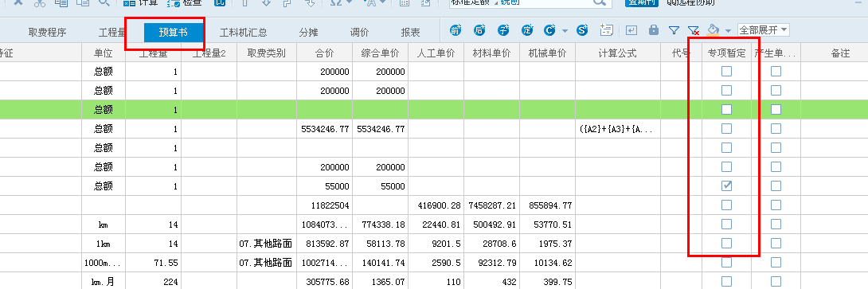Click the 材料单价 column header
This screenshot has width=868, height=289.
click(x=491, y=53)
